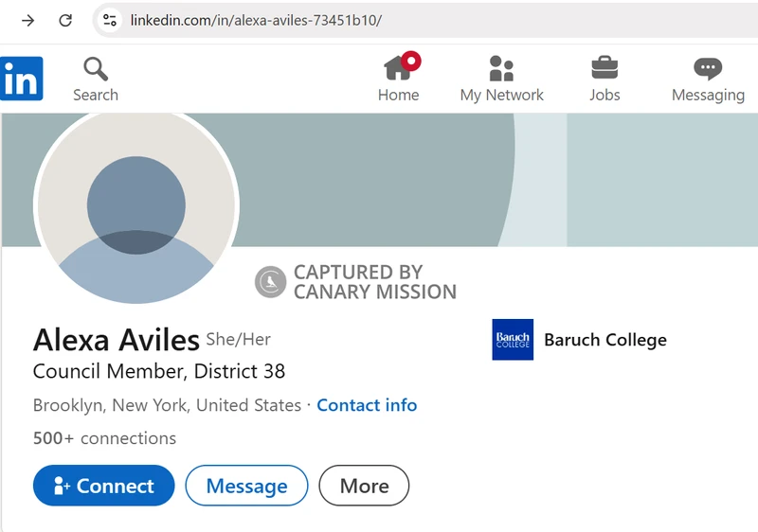Expand the More options dropdown
This screenshot has height=532, width=758.
364,486
